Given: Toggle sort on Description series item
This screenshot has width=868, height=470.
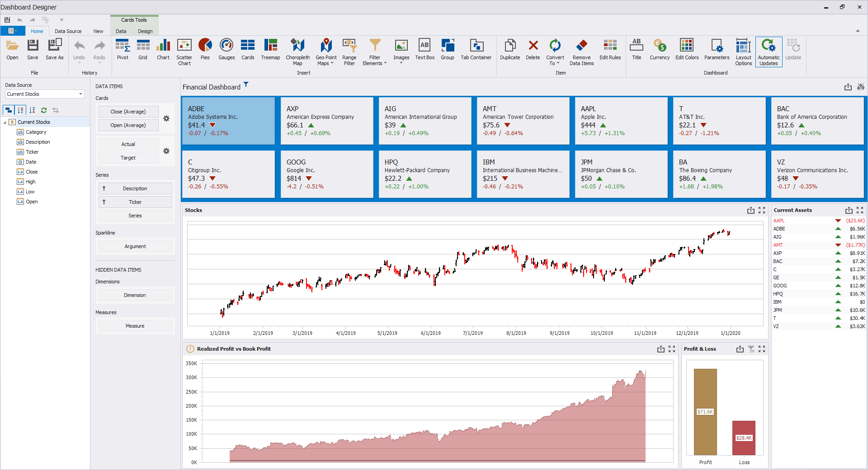Looking at the screenshot, I should coord(104,188).
